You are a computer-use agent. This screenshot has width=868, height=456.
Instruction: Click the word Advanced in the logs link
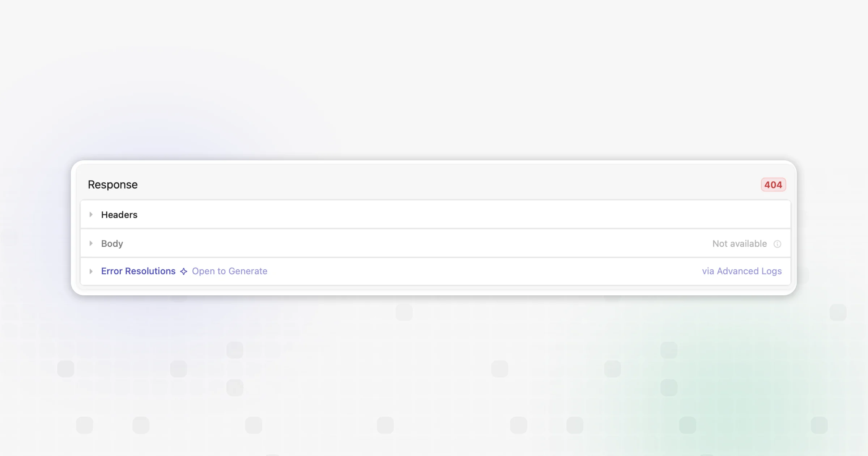pyautogui.click(x=737, y=271)
